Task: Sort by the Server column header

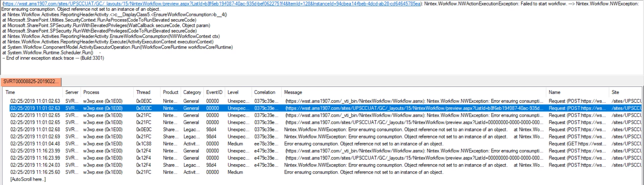Action: pos(72,92)
